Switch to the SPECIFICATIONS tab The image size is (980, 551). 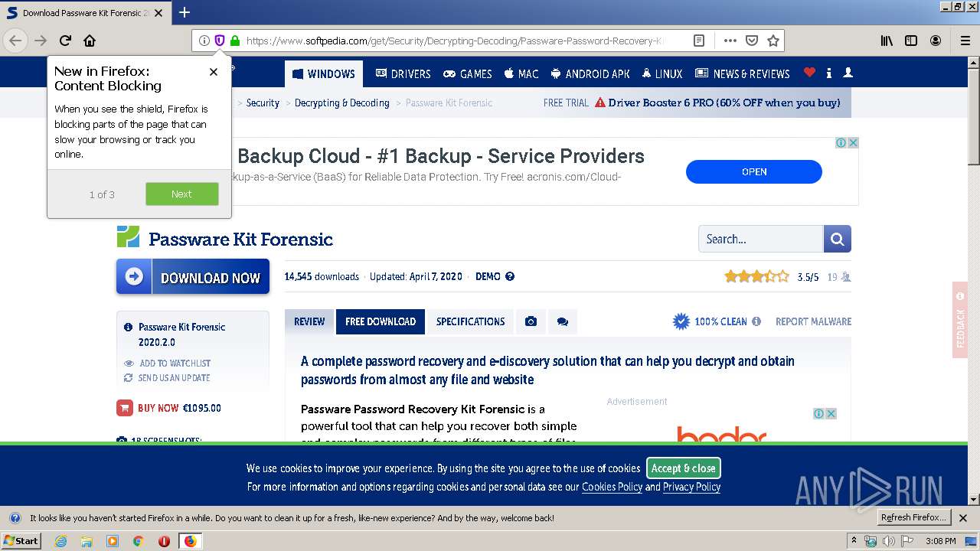[471, 321]
